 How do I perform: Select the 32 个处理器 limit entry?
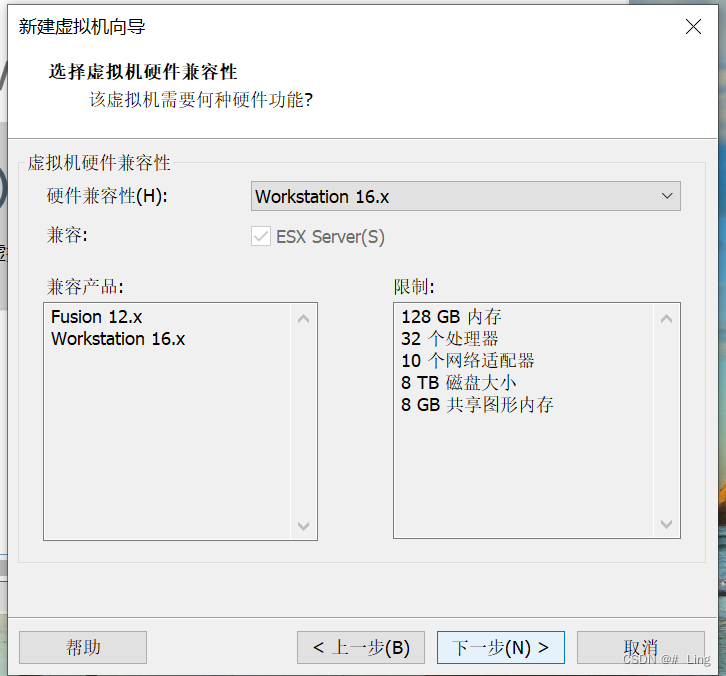tap(449, 339)
